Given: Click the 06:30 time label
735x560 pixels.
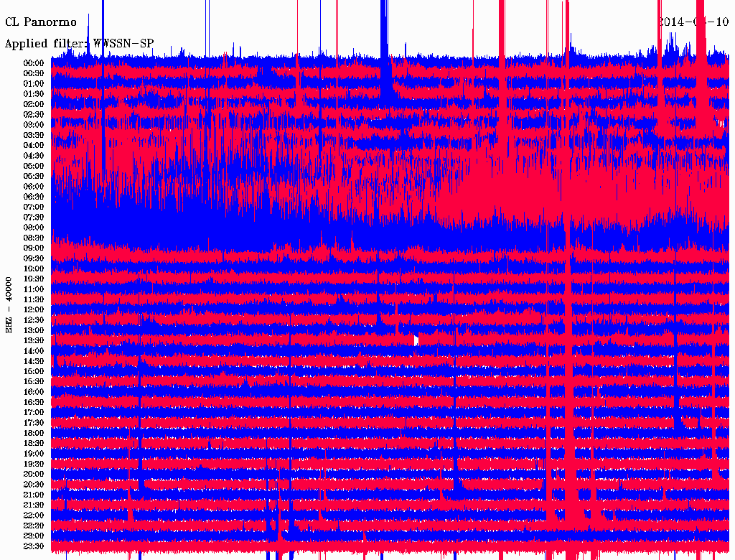Looking at the screenshot, I should point(34,197).
